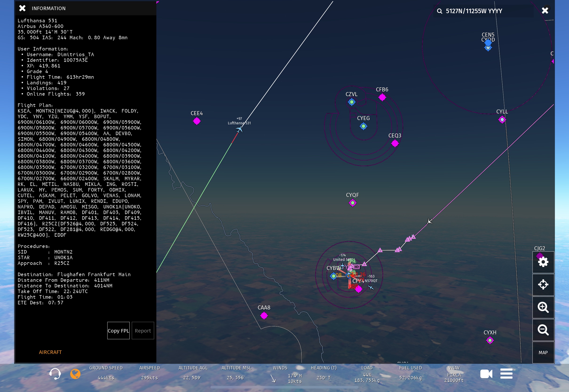This screenshot has height=392, width=569.
Task: Open the map settings gear
Action: click(x=543, y=262)
